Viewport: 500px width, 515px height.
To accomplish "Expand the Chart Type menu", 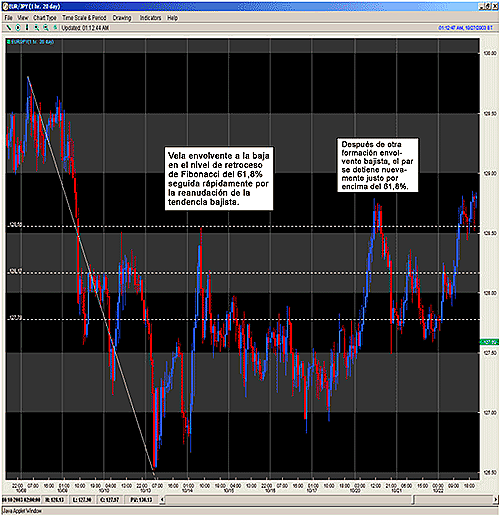I will click(x=45, y=18).
